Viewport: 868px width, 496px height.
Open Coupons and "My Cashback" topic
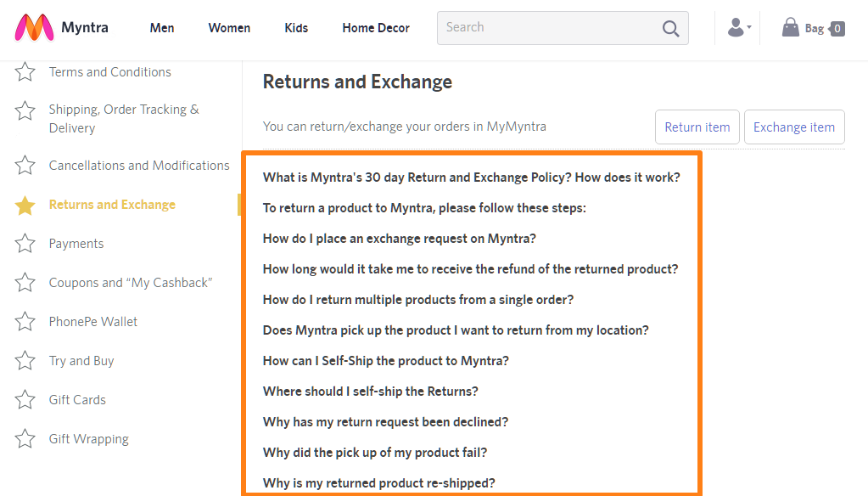coord(131,283)
